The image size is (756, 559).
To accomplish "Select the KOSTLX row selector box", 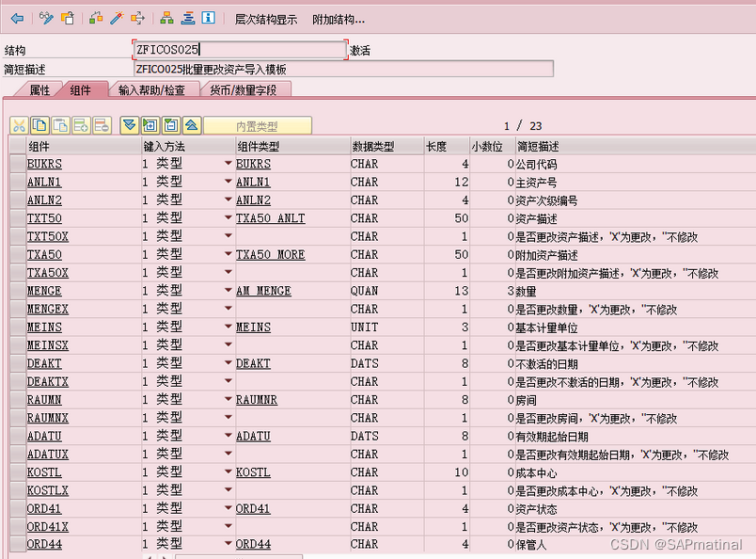I will coord(18,490).
